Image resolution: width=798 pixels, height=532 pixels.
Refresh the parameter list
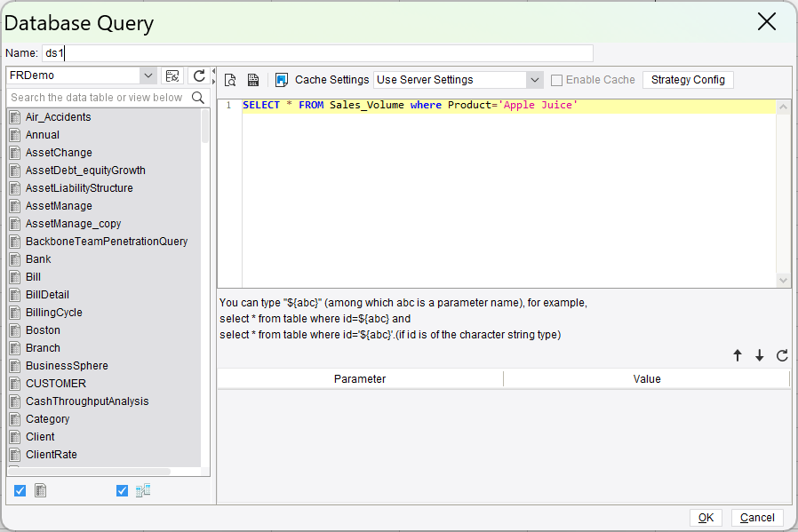[x=782, y=355]
